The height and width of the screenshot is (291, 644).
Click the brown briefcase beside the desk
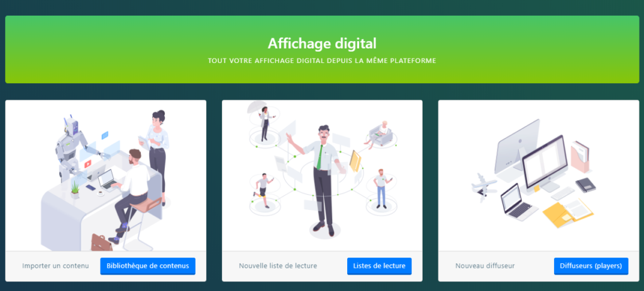(x=101, y=242)
